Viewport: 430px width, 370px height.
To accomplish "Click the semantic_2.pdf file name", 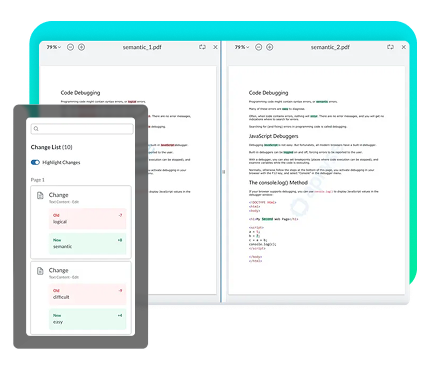I will coord(330,47).
